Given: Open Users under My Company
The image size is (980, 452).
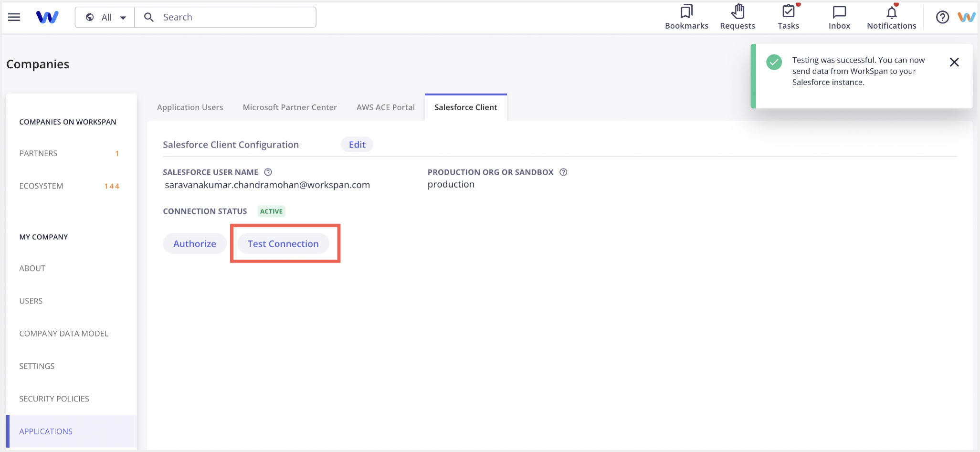Looking at the screenshot, I should click(72, 301).
